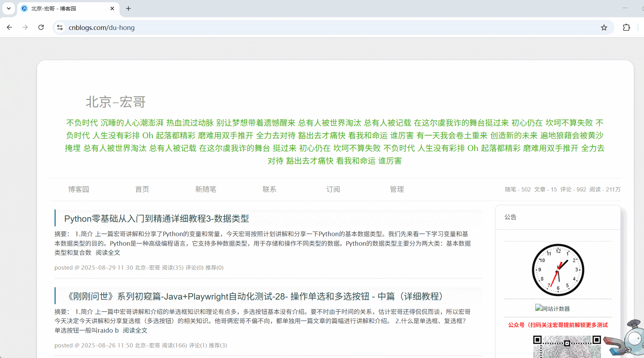Click the QR code image
Viewport: 644px width, 358px height.
(567, 347)
